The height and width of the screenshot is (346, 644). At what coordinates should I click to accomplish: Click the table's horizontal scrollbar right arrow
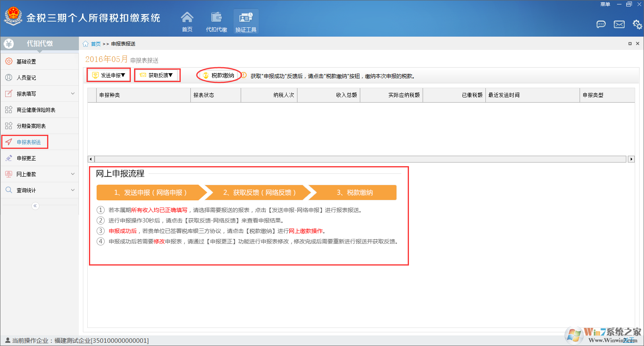coord(631,159)
